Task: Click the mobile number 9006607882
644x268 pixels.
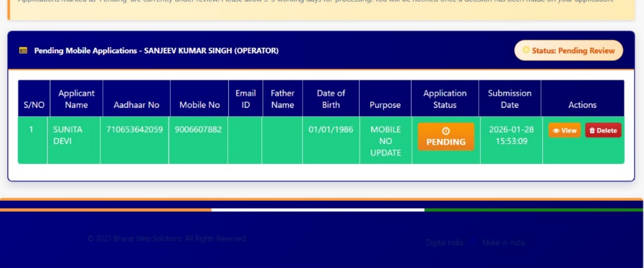Action: click(x=198, y=130)
